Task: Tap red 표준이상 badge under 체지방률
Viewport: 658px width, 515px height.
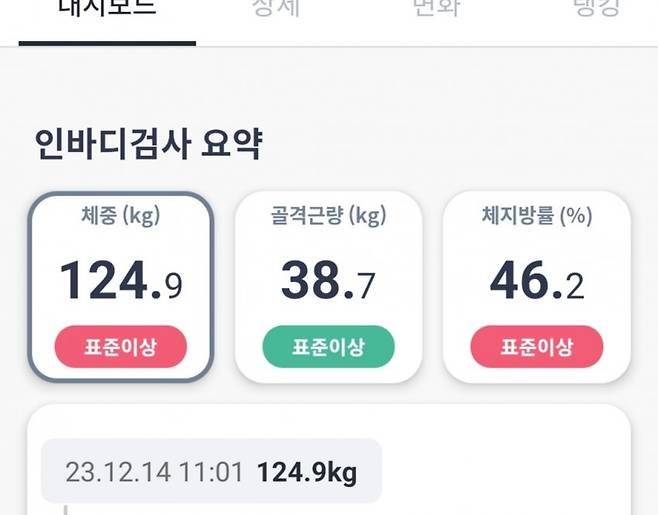Action: click(537, 347)
